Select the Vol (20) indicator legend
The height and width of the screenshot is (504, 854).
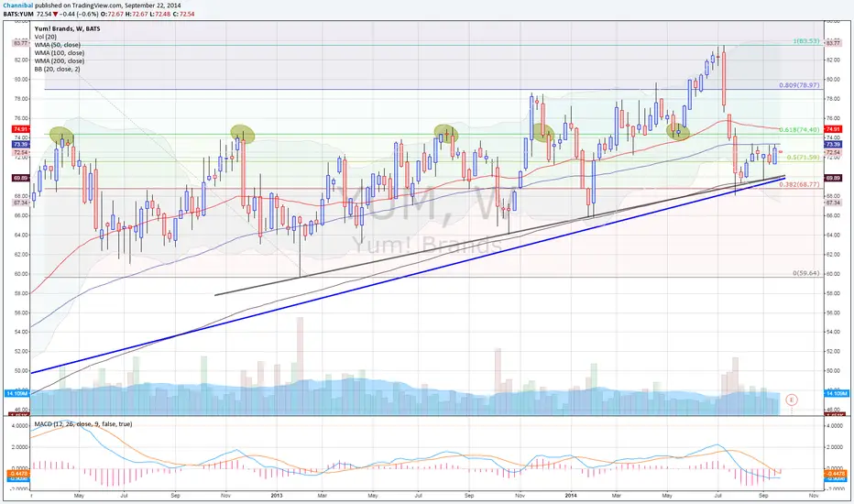point(45,37)
